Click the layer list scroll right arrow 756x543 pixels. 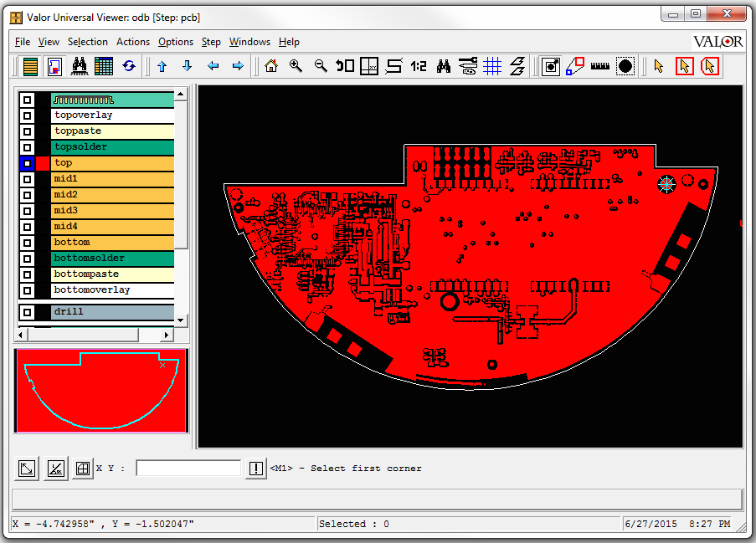[167, 335]
